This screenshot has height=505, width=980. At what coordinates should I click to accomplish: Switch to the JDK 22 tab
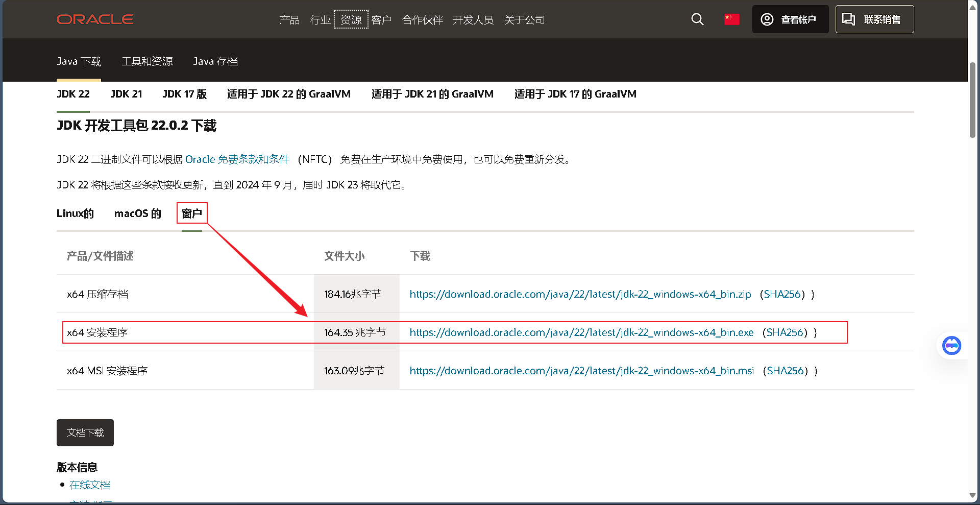[73, 94]
